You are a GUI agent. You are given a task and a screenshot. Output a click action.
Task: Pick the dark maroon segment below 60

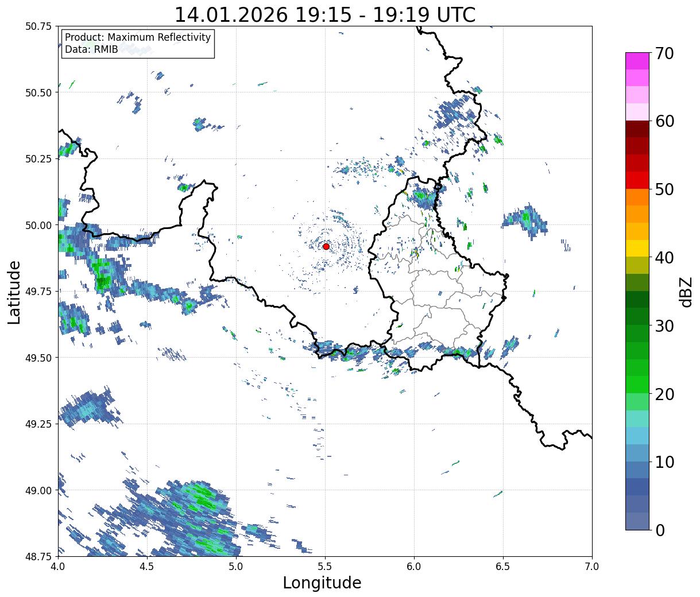click(x=637, y=129)
